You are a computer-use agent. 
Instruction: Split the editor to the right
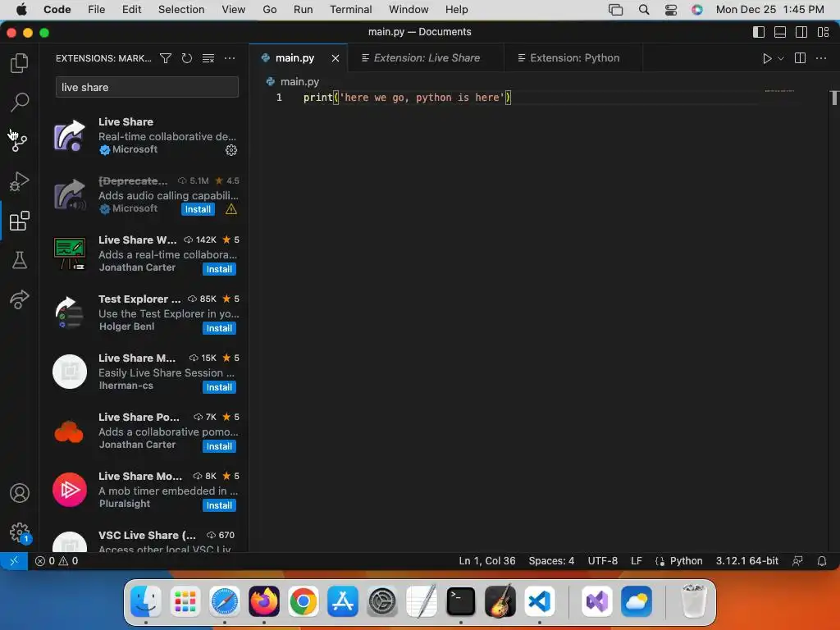pos(800,58)
